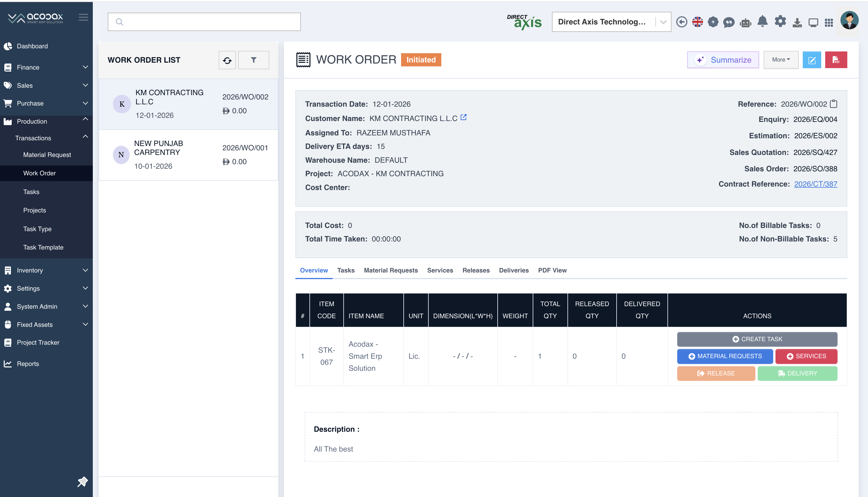Click the RELEASE button
Viewport: 868px width, 497px height.
coord(716,373)
